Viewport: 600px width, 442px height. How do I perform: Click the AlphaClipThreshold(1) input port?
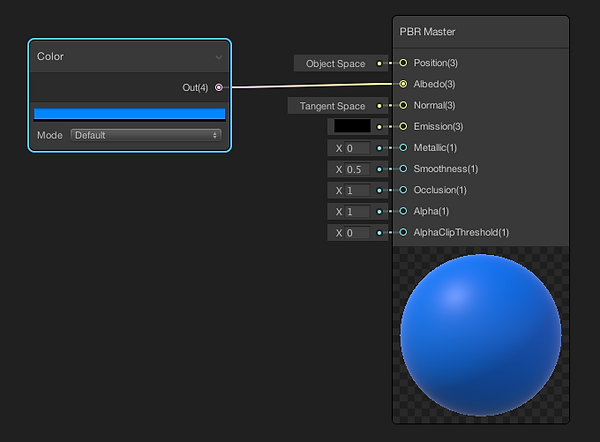[403, 232]
